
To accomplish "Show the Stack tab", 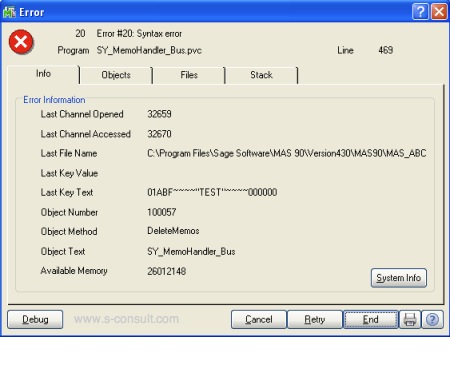I will (261, 75).
